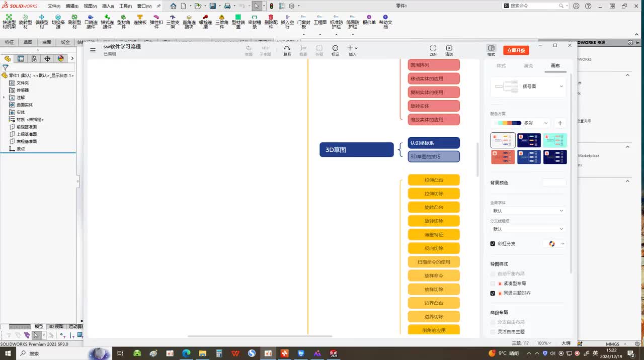Click the 立即升级 upgrade button
This screenshot has height=360, width=644.
[516, 50]
